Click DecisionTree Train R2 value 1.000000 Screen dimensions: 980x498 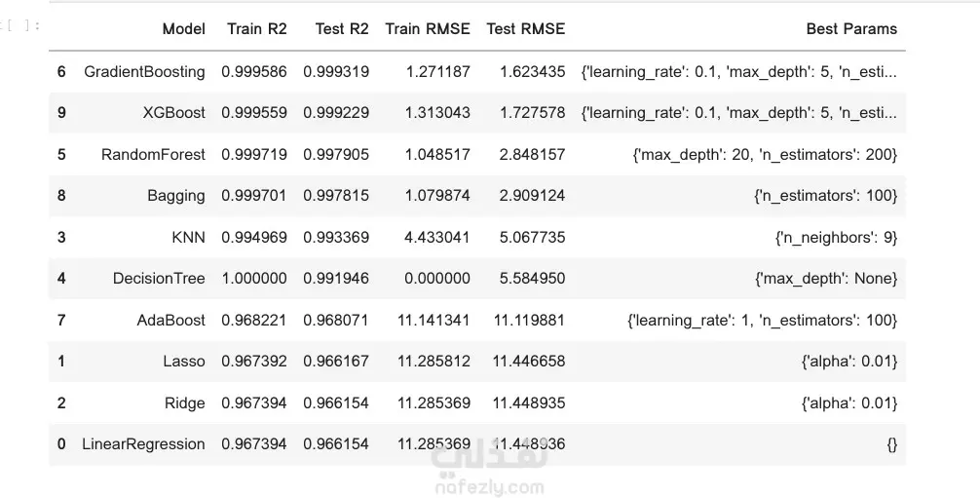[254, 279]
